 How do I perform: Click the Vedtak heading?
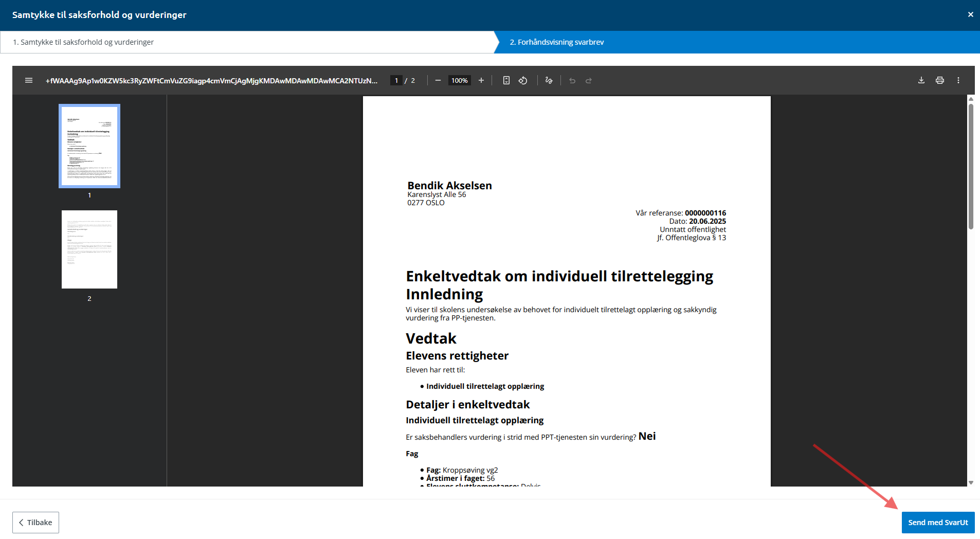click(x=431, y=338)
